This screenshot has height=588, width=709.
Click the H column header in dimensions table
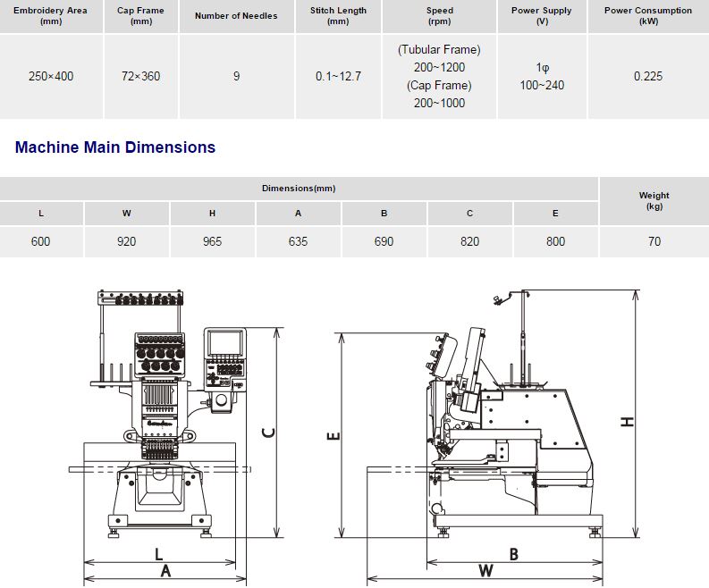click(x=212, y=214)
